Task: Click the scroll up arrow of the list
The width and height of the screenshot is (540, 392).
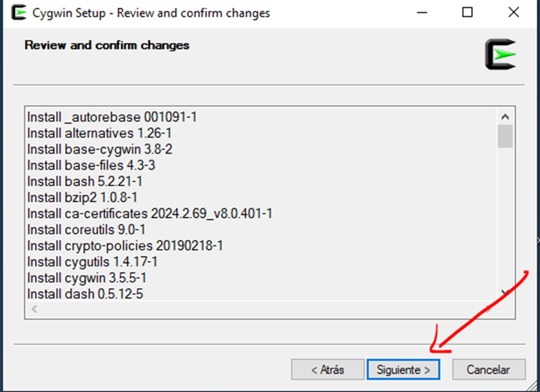Action: click(505, 117)
